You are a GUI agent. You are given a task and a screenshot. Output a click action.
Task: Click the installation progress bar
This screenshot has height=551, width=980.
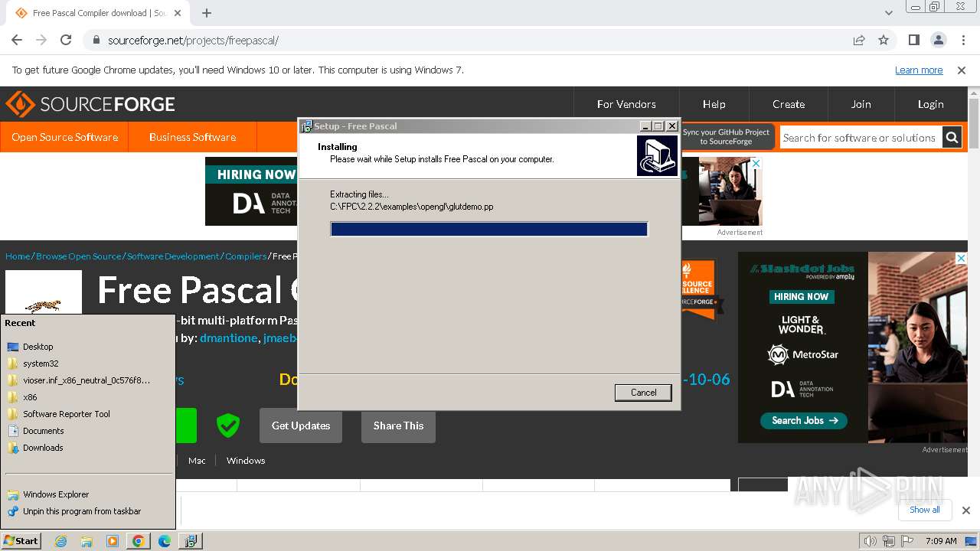tap(489, 229)
